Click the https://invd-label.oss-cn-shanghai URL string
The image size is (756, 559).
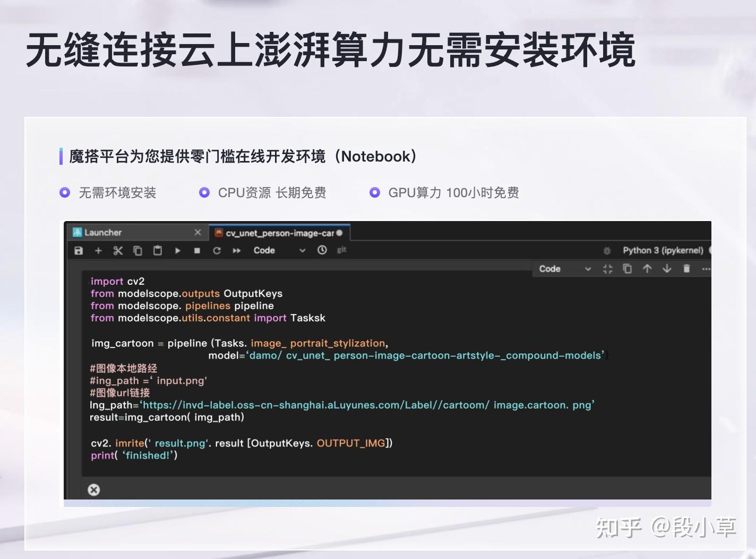pyautogui.click(x=367, y=405)
